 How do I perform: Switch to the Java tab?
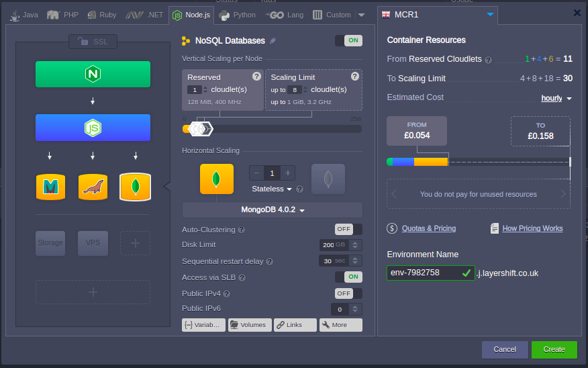click(x=24, y=15)
